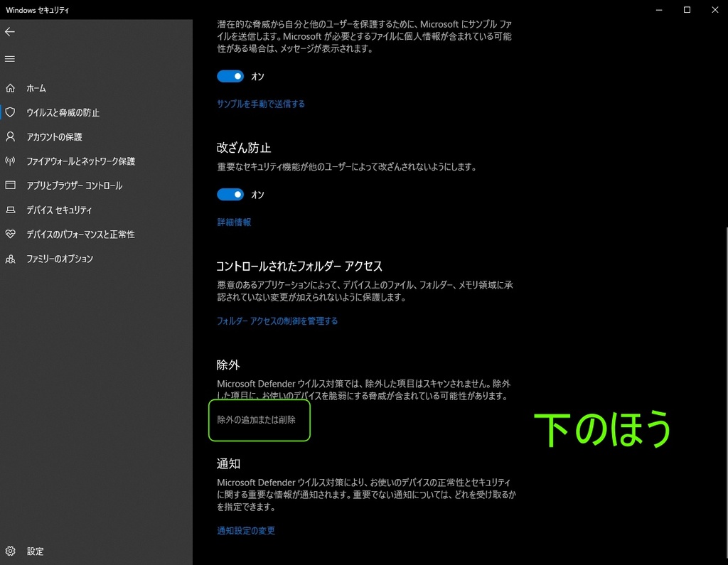
Task: Click the family options people icon
Action: tap(10, 259)
